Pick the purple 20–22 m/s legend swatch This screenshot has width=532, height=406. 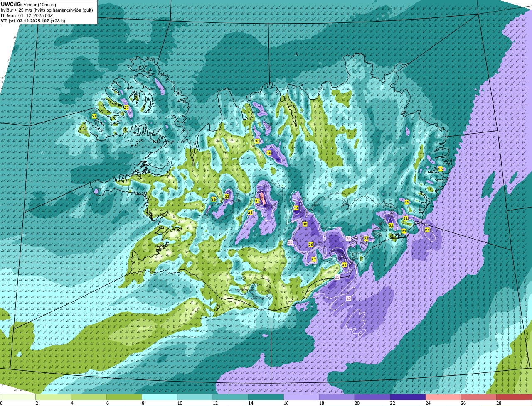[x=372, y=397]
